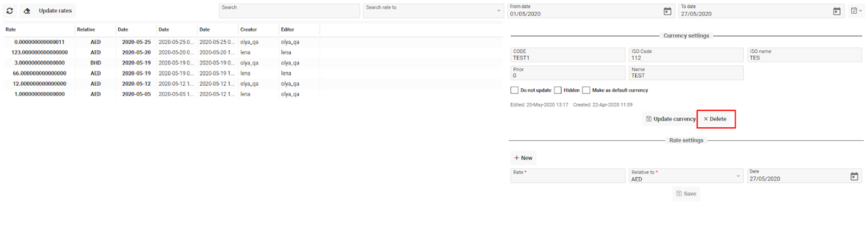
Task: Click the Update currency button
Action: point(670,119)
